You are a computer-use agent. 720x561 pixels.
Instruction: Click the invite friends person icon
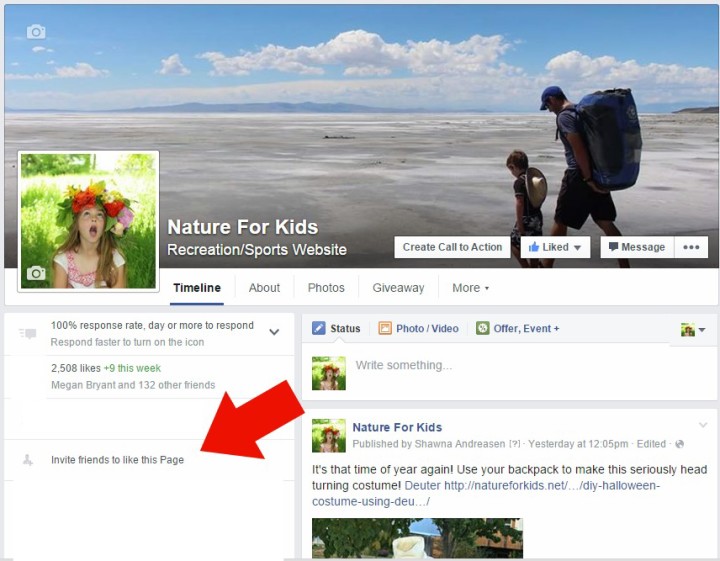coord(28,460)
